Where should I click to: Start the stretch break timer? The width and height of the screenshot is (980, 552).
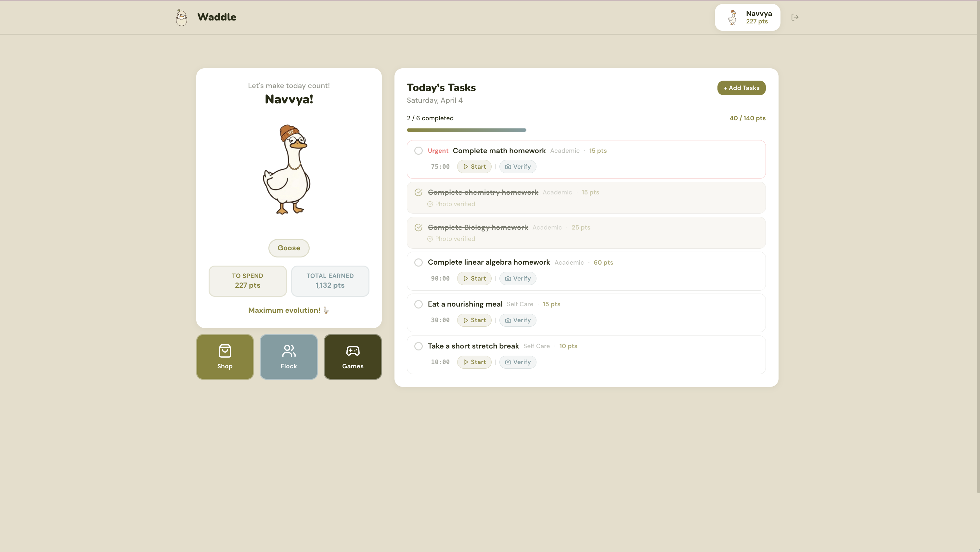coord(474,362)
